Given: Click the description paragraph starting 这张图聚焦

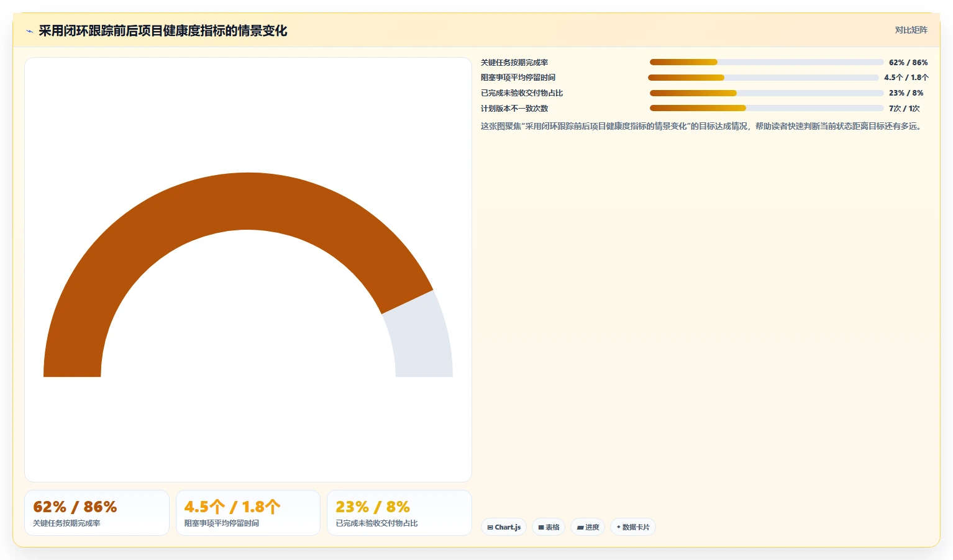Looking at the screenshot, I should point(703,126).
